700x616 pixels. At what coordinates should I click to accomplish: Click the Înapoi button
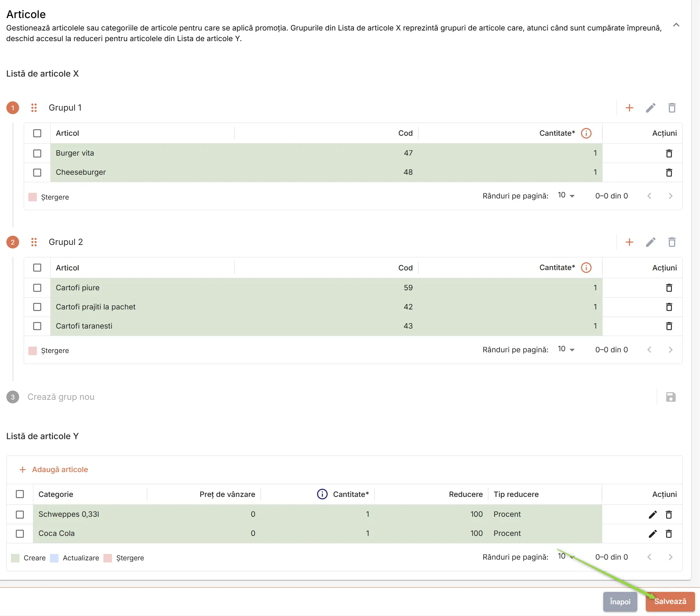coord(620,601)
